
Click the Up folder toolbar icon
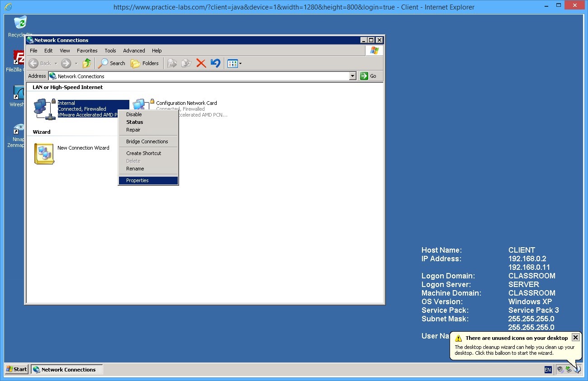tap(87, 63)
